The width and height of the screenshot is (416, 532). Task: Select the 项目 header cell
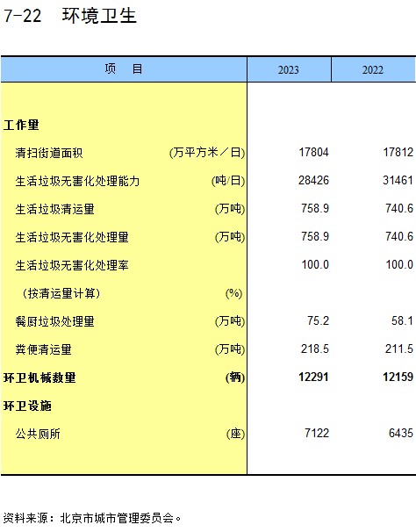(124, 69)
